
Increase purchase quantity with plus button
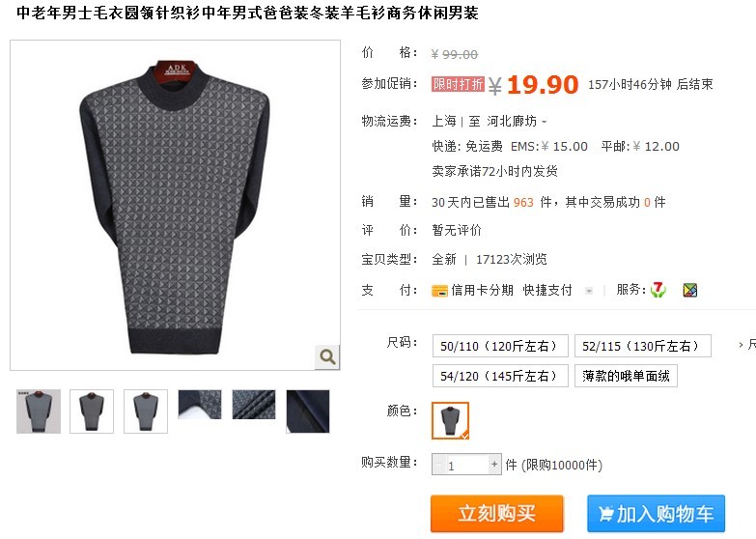pyautogui.click(x=494, y=465)
